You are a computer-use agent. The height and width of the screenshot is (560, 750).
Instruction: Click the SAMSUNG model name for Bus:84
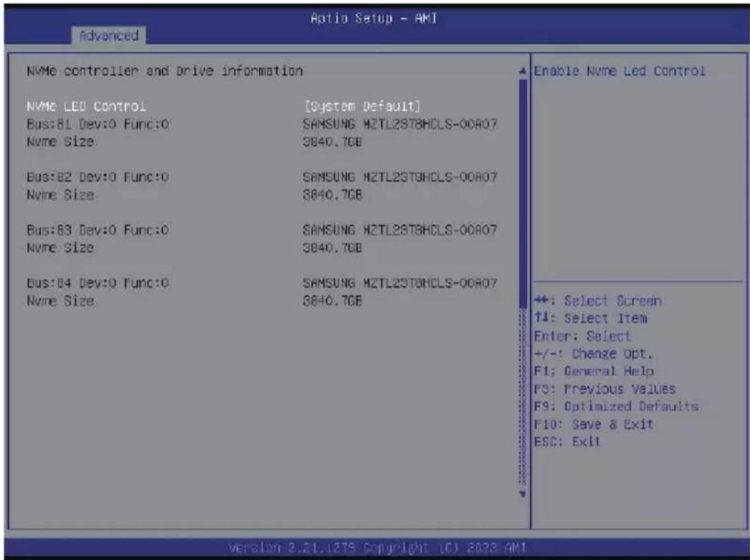[400, 283]
